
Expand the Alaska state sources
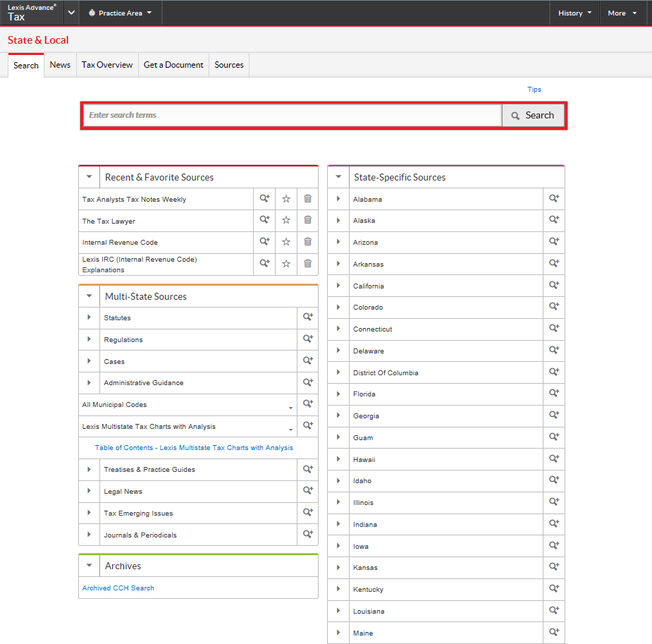tap(338, 221)
